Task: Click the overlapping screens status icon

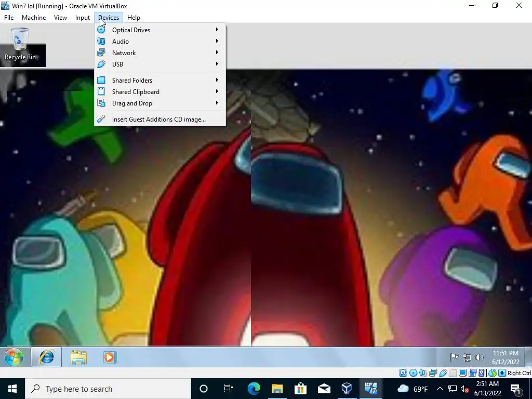Action: coord(473,373)
